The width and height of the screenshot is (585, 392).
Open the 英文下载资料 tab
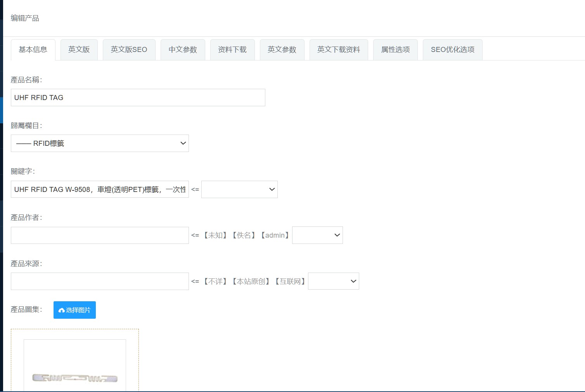[x=339, y=50]
